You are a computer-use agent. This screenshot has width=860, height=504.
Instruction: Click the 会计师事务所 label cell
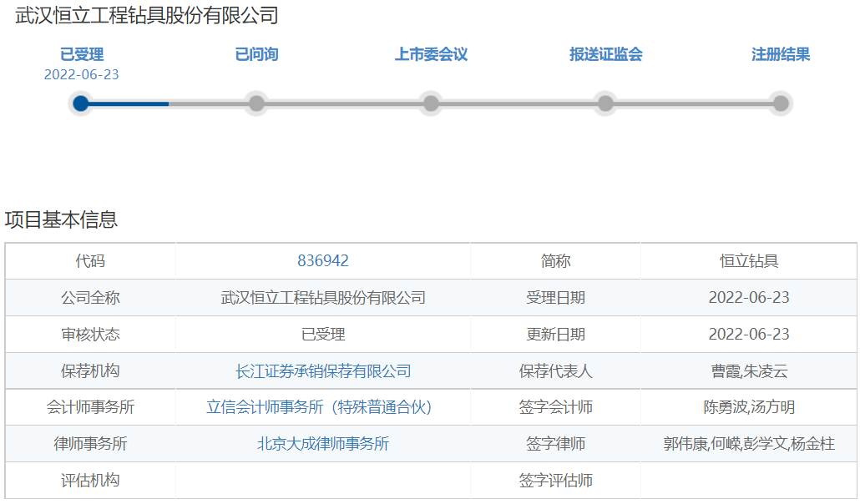[90, 407]
